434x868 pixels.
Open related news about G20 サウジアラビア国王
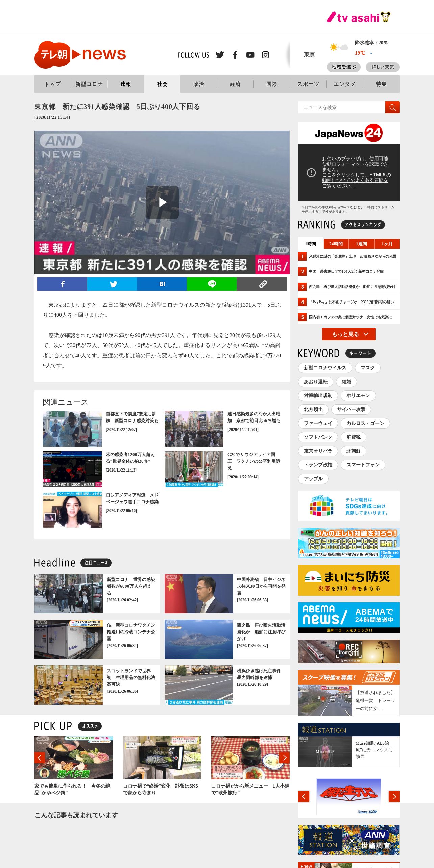pos(254,461)
